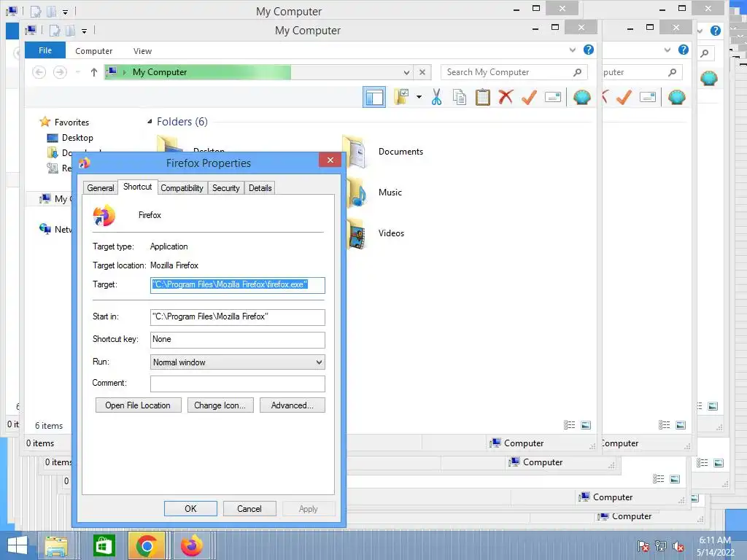
Task: Switch to large icons view in status bar
Action: point(586,425)
